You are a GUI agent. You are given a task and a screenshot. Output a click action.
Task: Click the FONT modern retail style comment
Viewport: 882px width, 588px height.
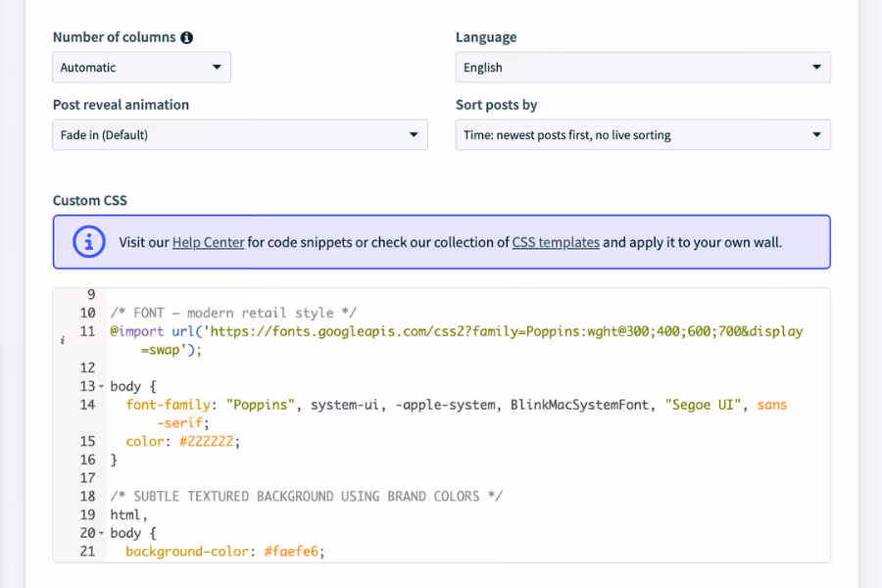pyautogui.click(x=233, y=313)
